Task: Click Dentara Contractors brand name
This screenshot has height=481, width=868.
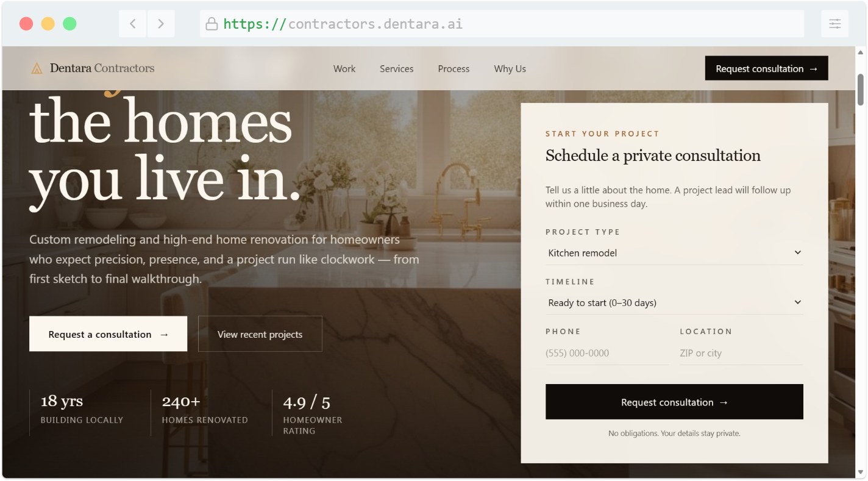Action: coord(102,68)
